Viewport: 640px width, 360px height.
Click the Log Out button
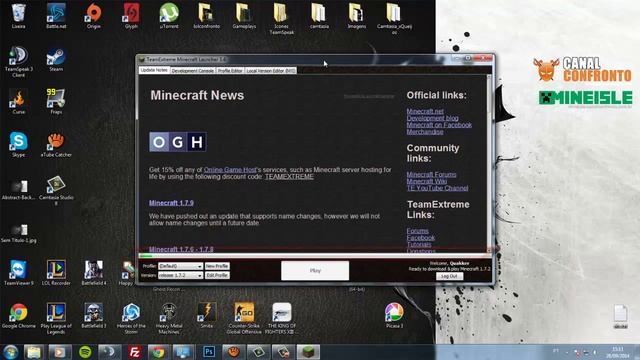(449, 276)
